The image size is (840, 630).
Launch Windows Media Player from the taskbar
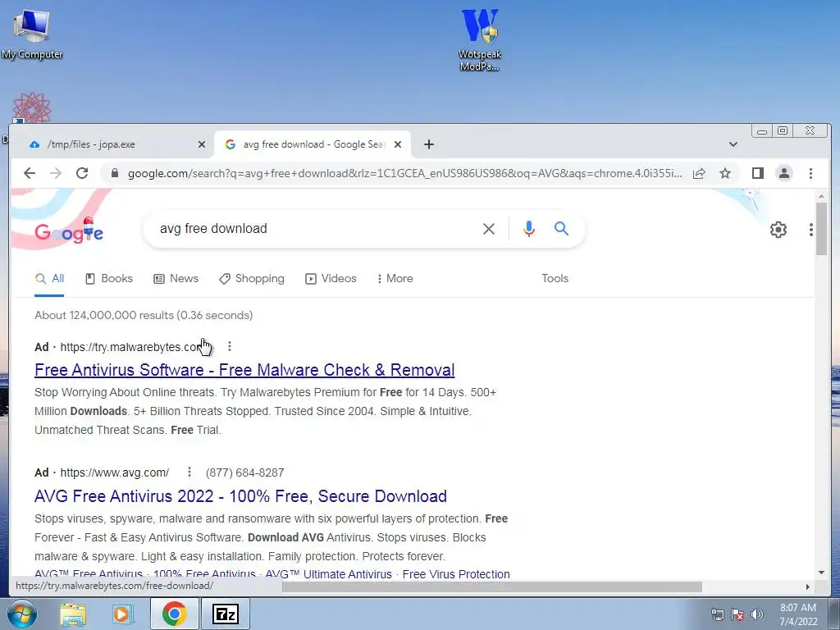tap(122, 614)
